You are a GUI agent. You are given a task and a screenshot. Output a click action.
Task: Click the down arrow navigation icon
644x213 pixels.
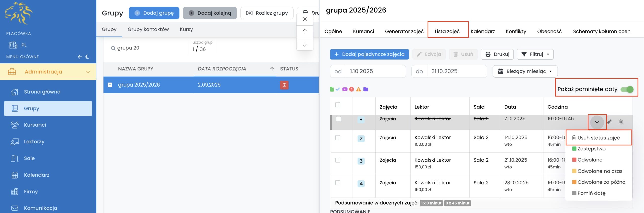coord(305,44)
